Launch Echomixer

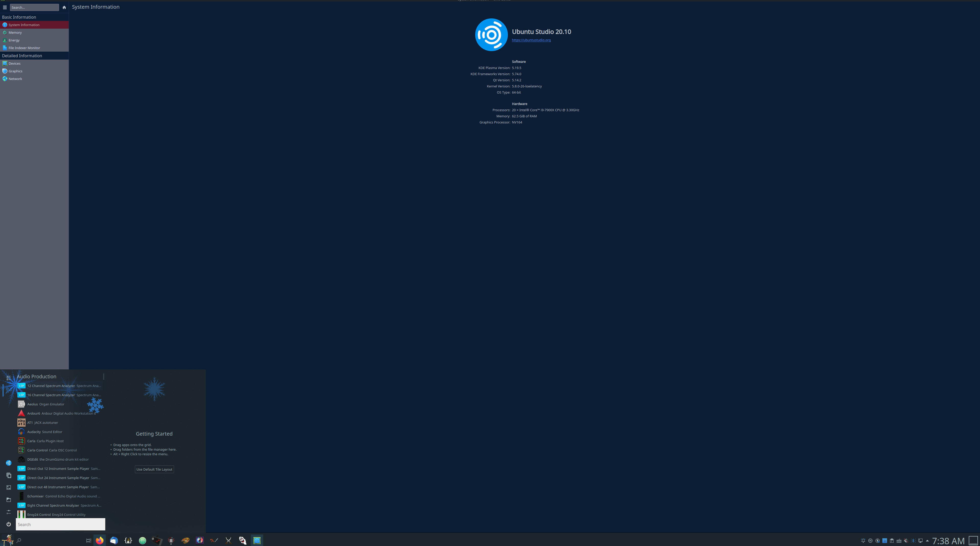pos(60,496)
